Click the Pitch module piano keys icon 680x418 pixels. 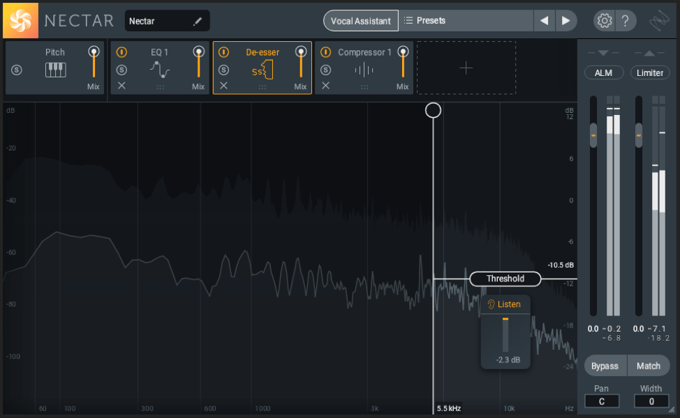56,70
